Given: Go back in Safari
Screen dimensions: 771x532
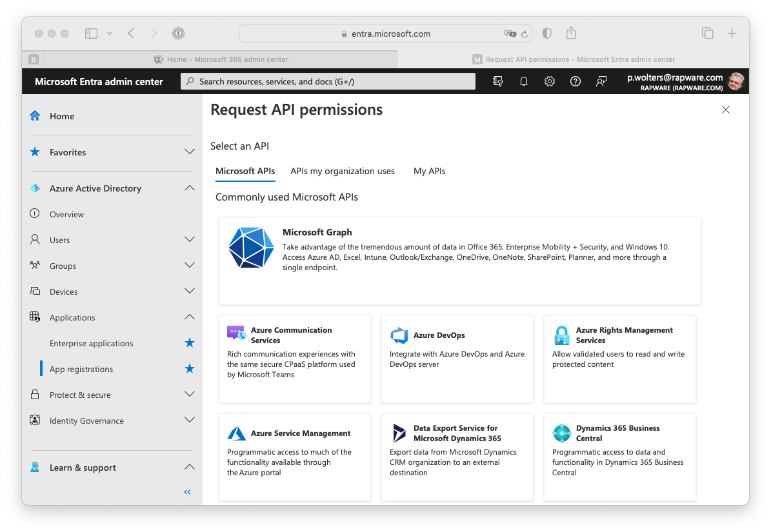Looking at the screenshot, I should pos(131,34).
